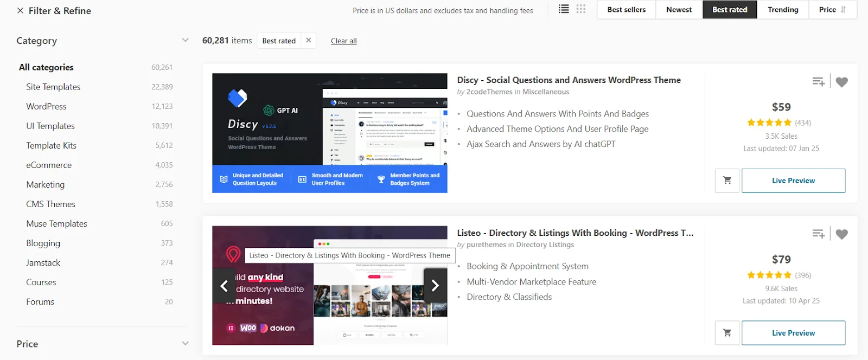Click the Clear all filters link
The width and height of the screenshot is (868, 360).
tap(344, 41)
